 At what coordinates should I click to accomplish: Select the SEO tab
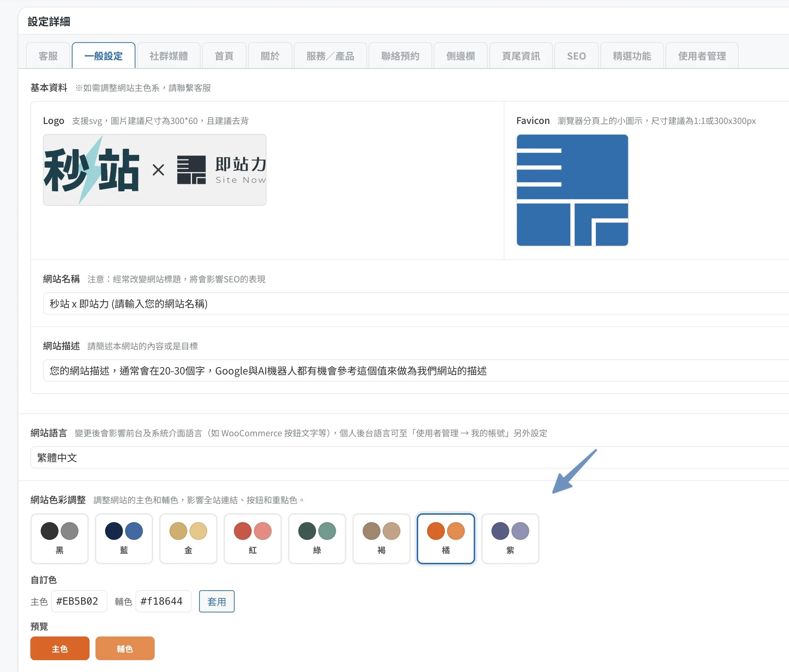[x=576, y=56]
